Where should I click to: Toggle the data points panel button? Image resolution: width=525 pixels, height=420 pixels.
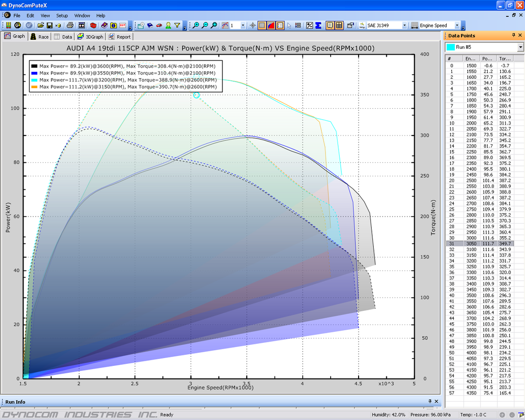tap(339, 25)
